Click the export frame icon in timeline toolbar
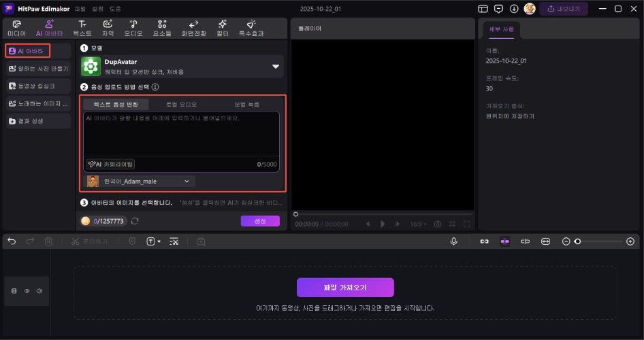Screen dimensions: 644x340 tap(201, 241)
